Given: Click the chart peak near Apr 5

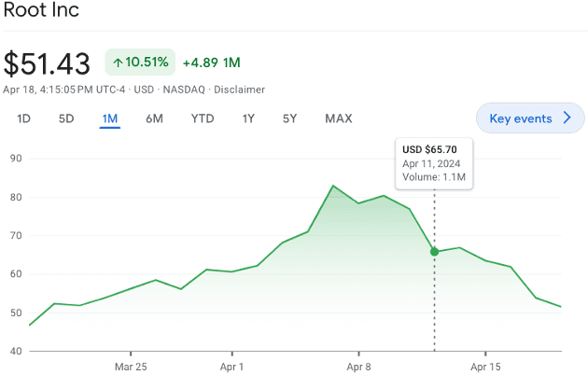Looking at the screenshot, I should (333, 186).
